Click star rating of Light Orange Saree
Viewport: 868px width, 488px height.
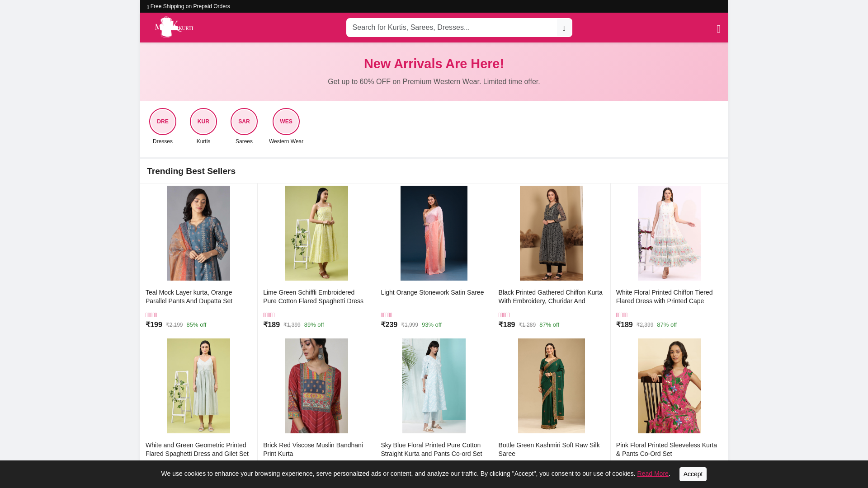(387, 315)
